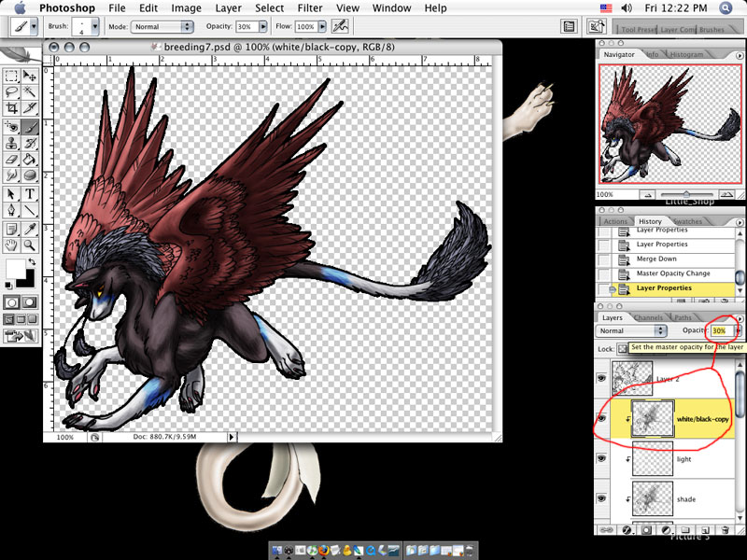Open the Filter menu
Screen dimensions: 747x560
310,8
